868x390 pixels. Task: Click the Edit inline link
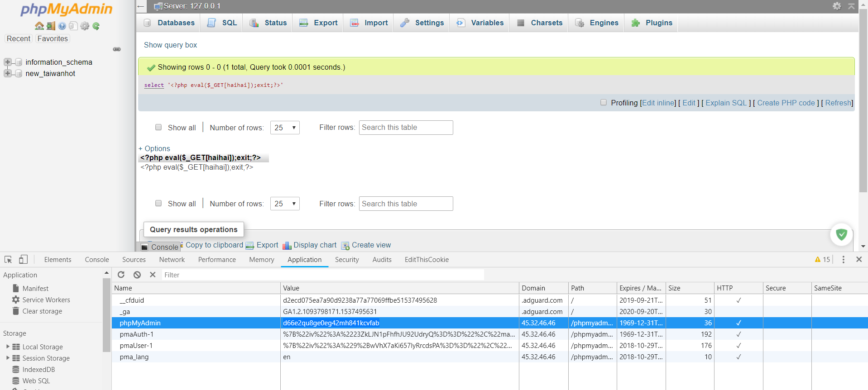coord(659,103)
